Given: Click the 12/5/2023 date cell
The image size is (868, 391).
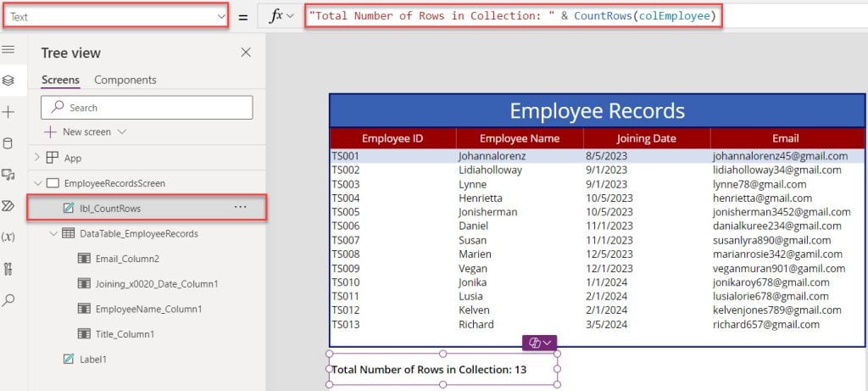Looking at the screenshot, I should click(609, 254).
